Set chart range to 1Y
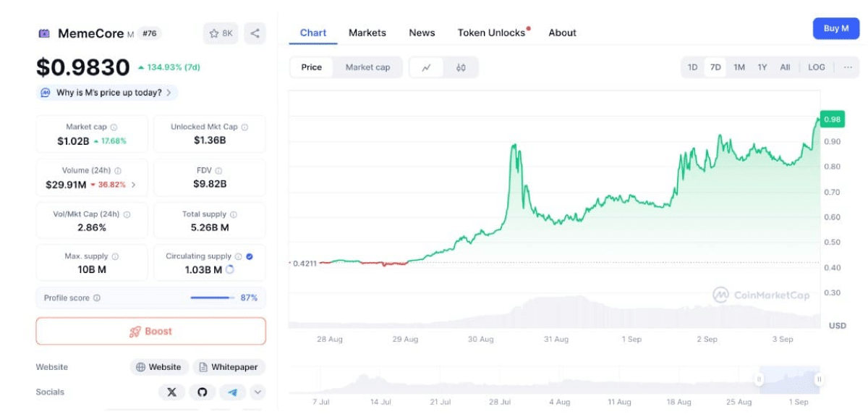868x417 pixels. pyautogui.click(x=762, y=67)
